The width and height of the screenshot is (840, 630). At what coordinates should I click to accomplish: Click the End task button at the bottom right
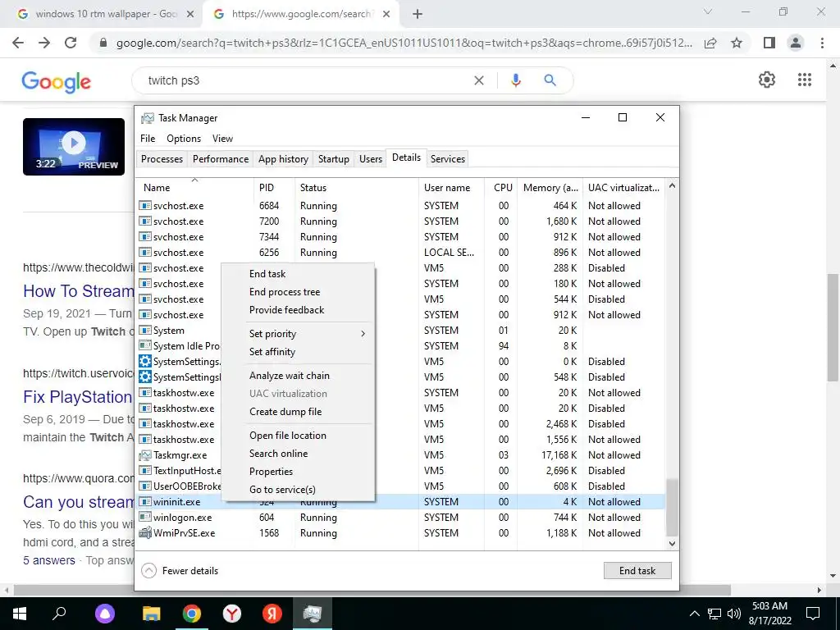pyautogui.click(x=637, y=571)
